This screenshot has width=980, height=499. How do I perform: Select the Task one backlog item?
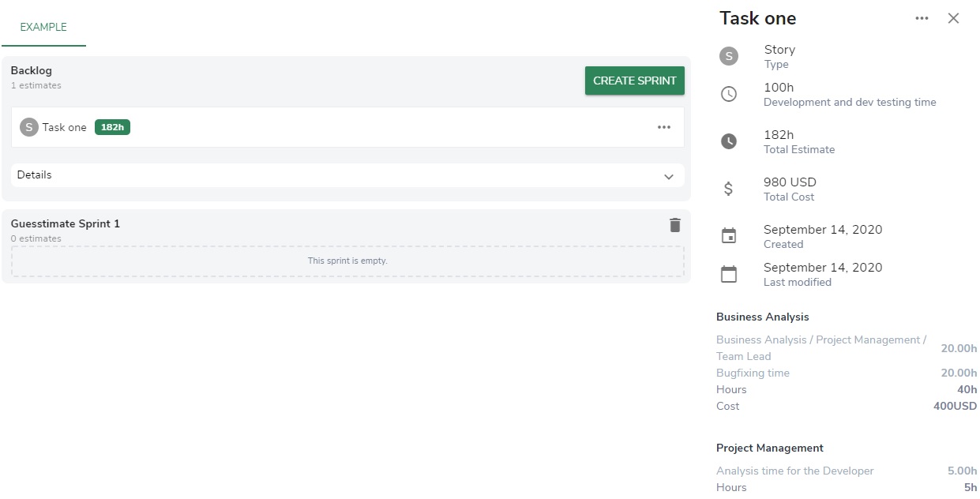(65, 127)
